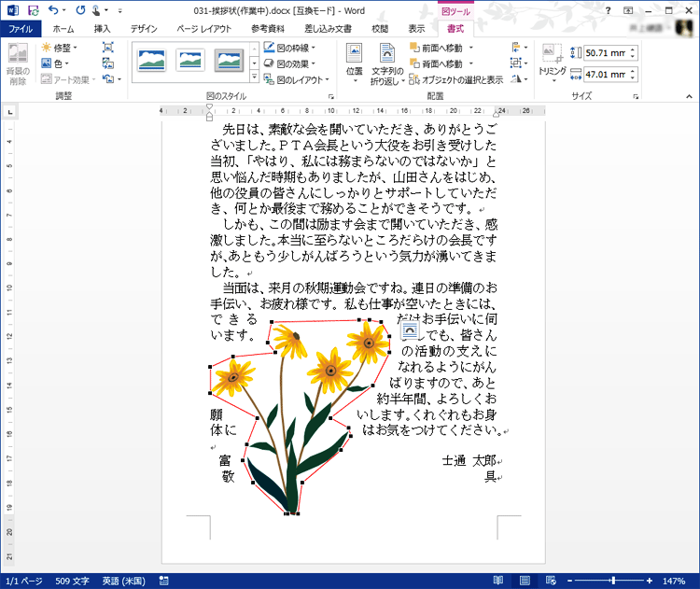Switch to Web Layout view in the status bar
The width and height of the screenshot is (700, 589).
(x=551, y=581)
